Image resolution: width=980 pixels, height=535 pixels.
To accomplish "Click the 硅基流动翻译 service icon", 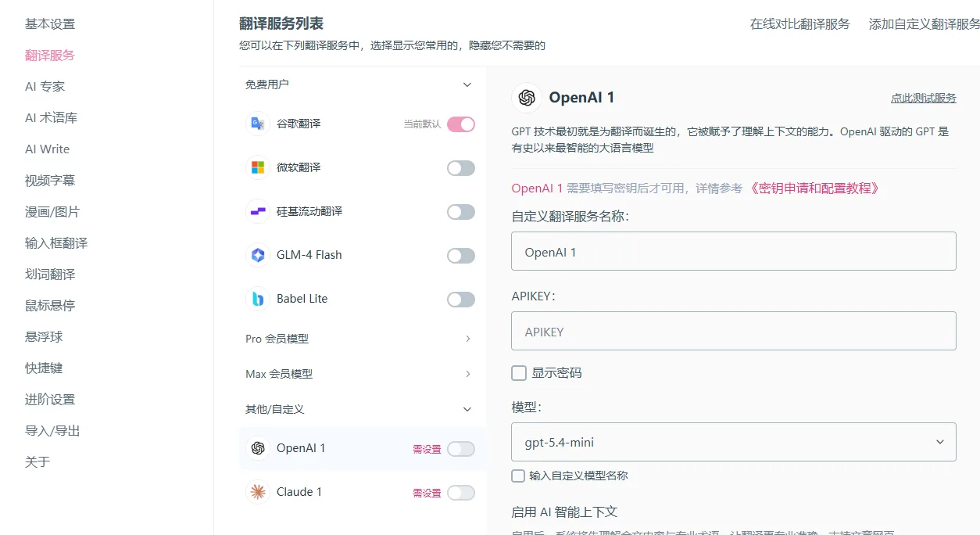I will [x=257, y=211].
